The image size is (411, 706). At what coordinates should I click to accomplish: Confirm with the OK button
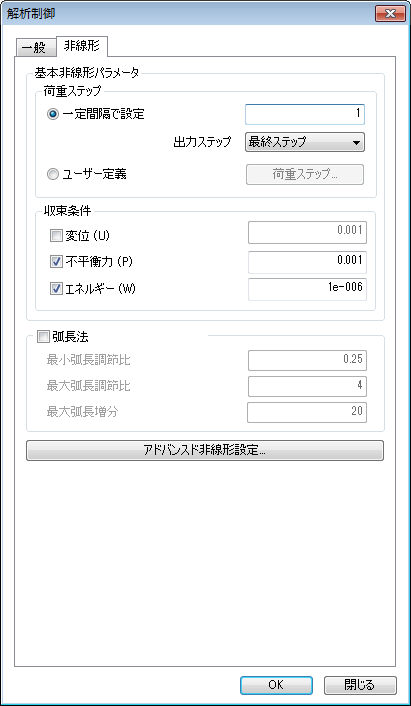[x=276, y=685]
